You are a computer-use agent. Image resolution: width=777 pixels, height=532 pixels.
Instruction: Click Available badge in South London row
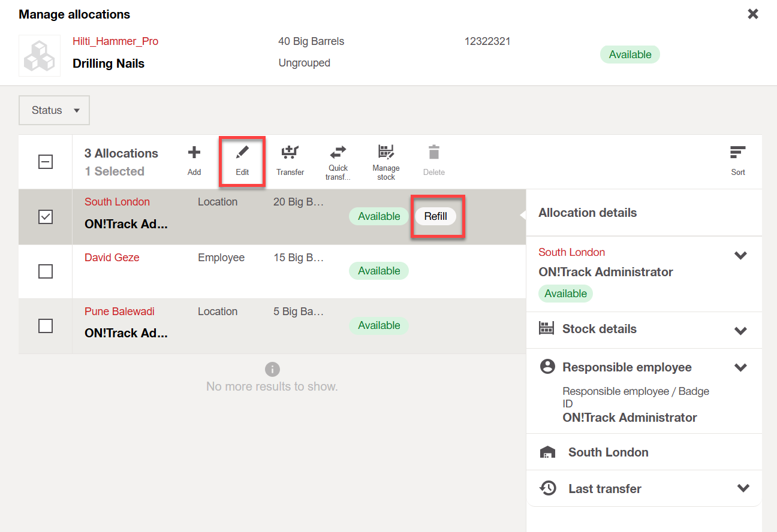point(379,216)
